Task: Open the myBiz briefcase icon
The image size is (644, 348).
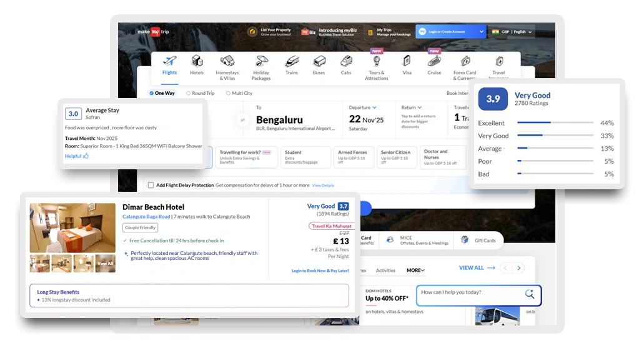Action: (305, 32)
